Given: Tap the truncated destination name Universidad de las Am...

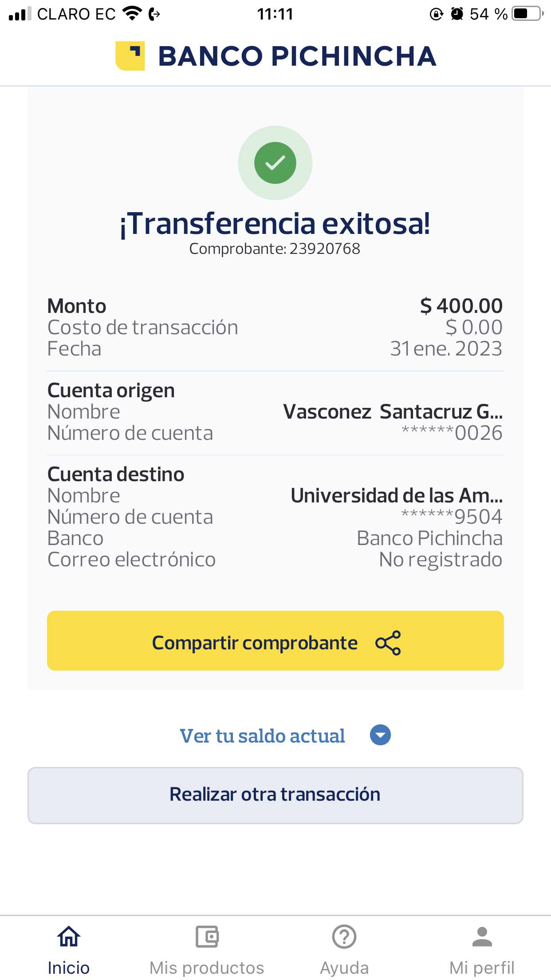Looking at the screenshot, I should tap(396, 496).
